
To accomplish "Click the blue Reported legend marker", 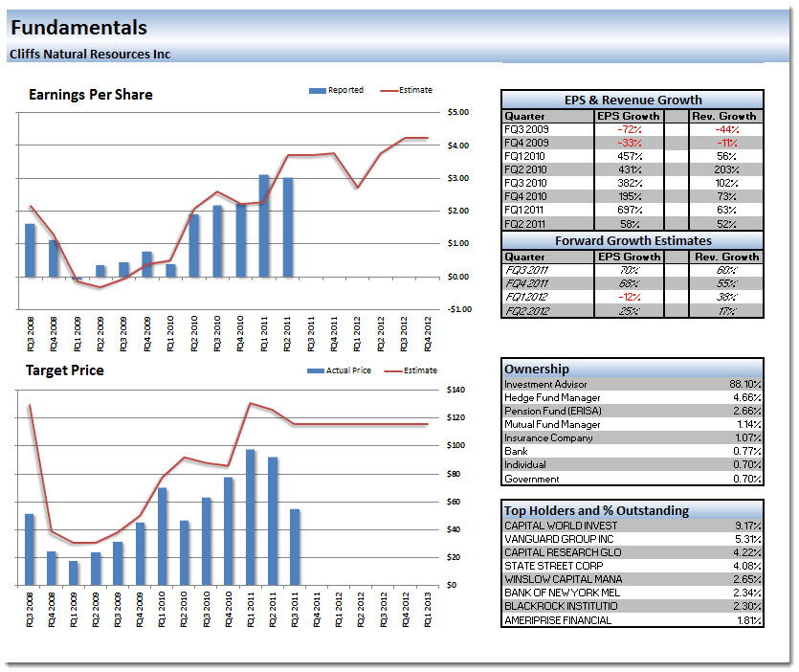I will point(317,91).
